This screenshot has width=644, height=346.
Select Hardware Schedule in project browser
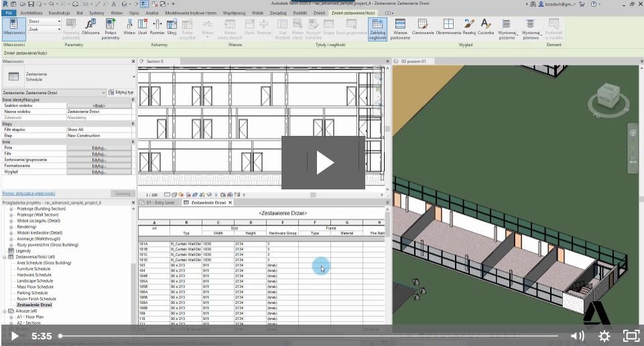[x=34, y=275]
